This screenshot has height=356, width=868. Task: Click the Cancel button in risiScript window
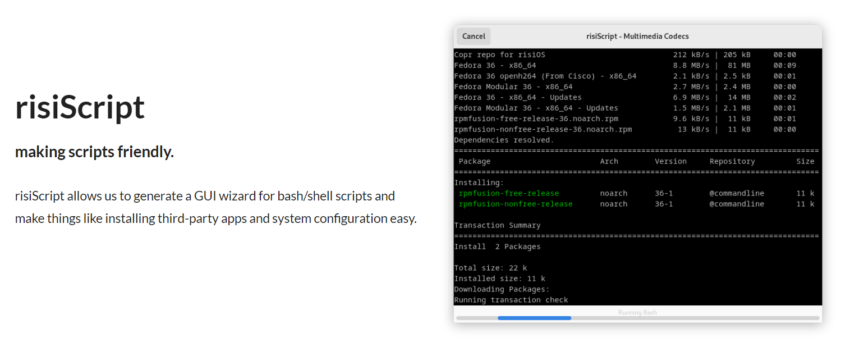tap(474, 36)
